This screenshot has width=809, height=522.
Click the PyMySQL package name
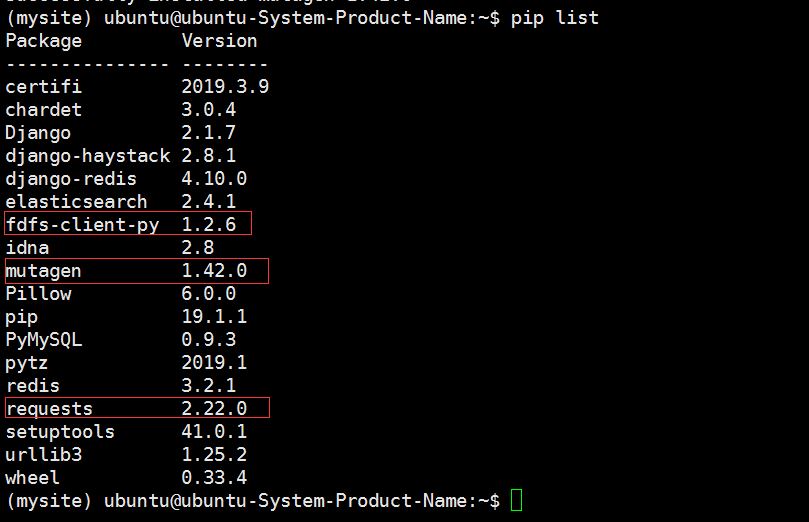coord(43,340)
